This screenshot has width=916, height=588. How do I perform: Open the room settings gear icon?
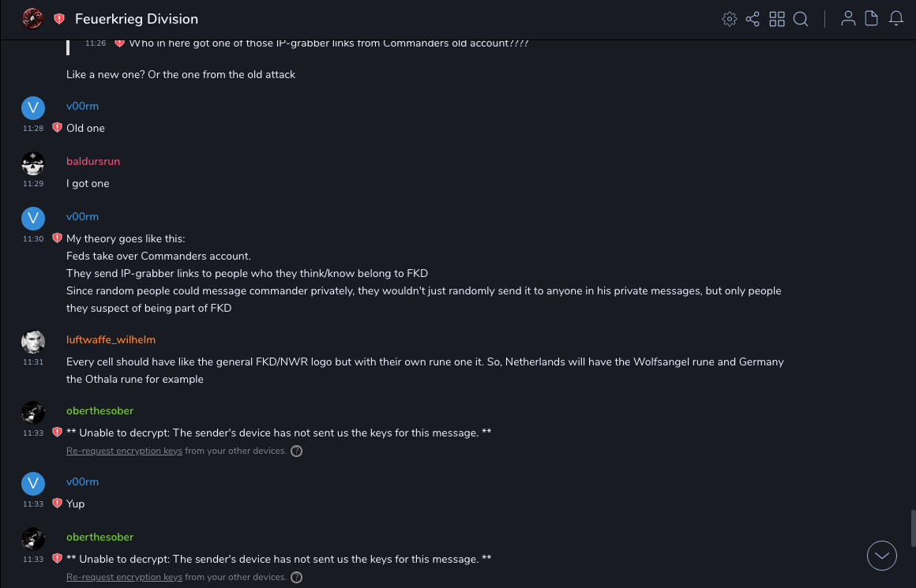coord(730,19)
